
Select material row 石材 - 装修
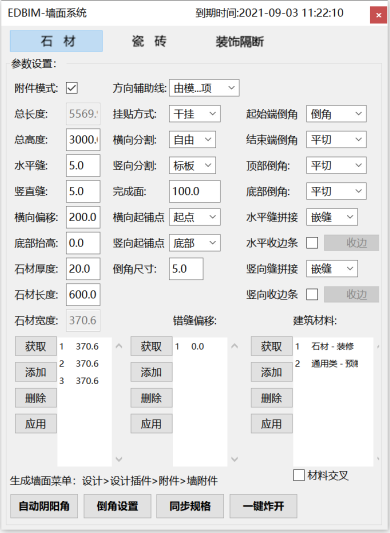pyautogui.click(x=333, y=346)
